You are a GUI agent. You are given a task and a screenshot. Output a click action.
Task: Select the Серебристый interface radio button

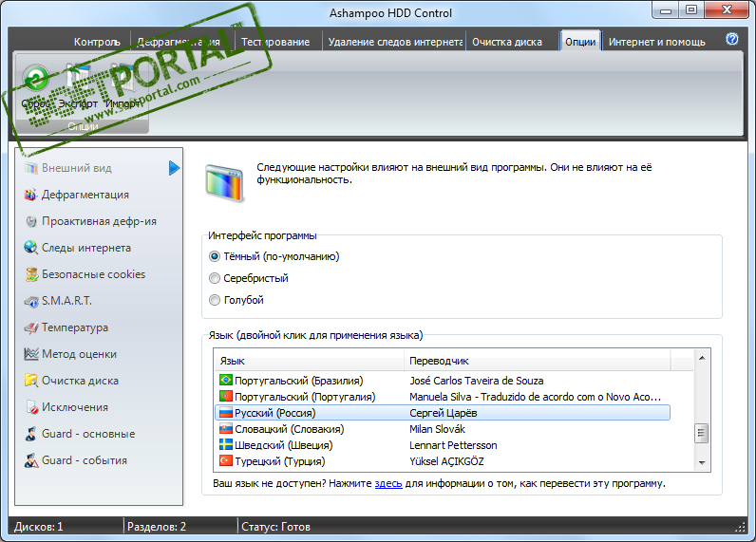pos(215,278)
